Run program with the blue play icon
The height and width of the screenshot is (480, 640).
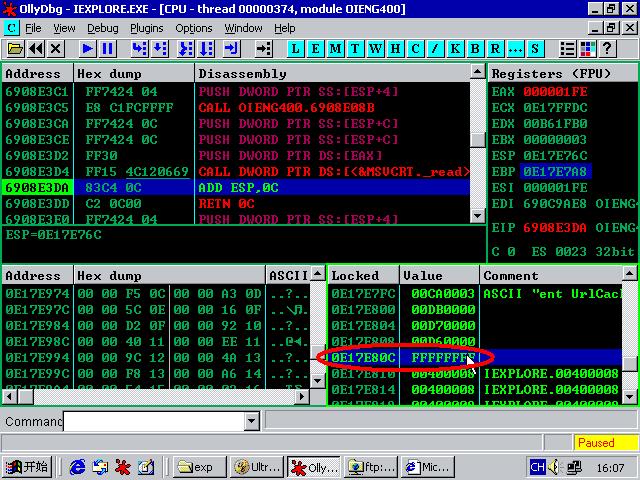click(x=87, y=49)
